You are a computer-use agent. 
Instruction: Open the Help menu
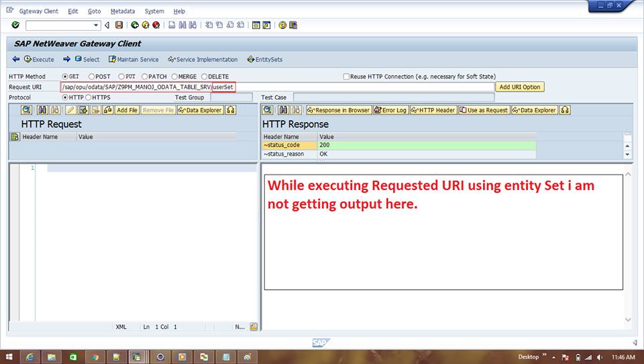coord(179,11)
